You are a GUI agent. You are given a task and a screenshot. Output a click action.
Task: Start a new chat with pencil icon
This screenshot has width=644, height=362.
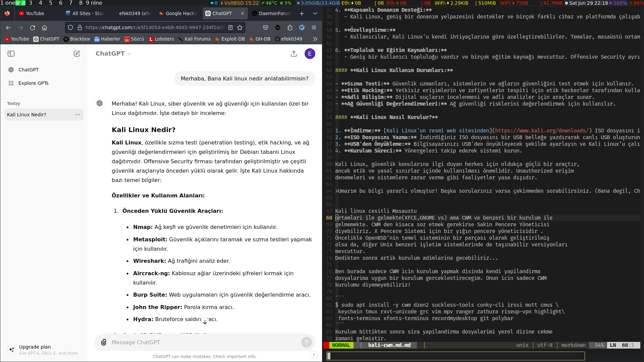77,54
